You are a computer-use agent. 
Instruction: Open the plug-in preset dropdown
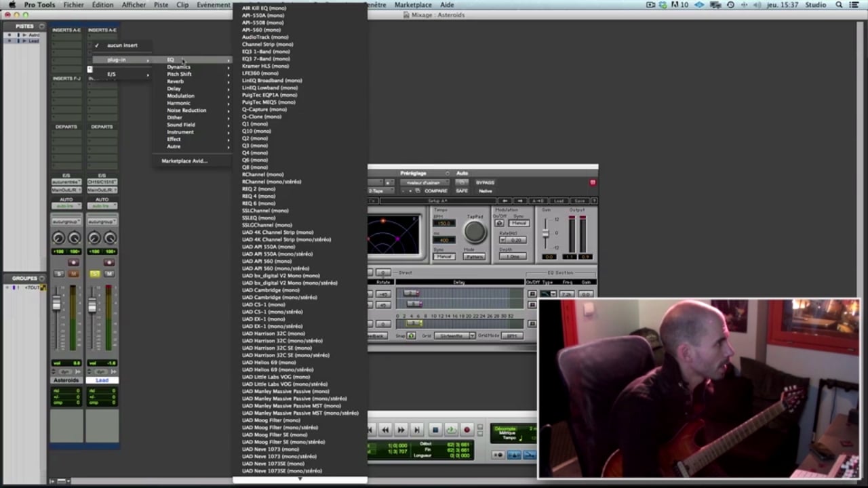click(x=425, y=182)
